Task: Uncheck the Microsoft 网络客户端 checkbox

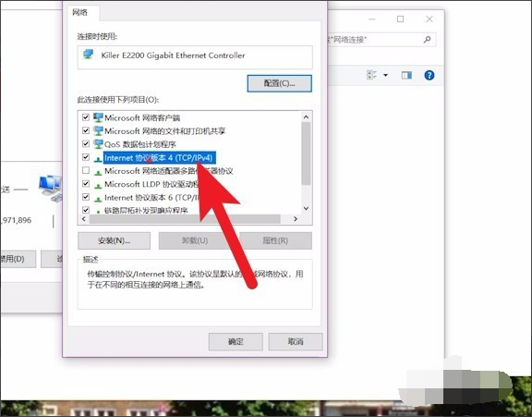Action: coord(86,117)
